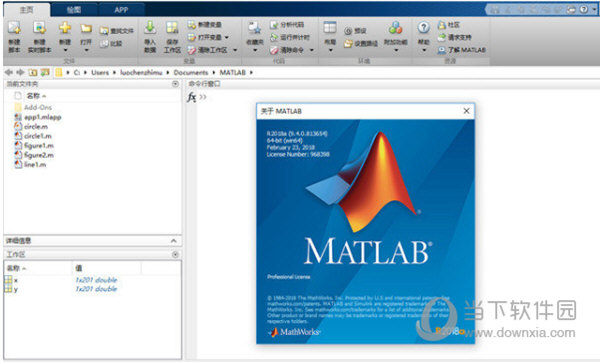This screenshot has width=600, height=362.
Task: Open Current Folder panel actions menu button
Action: 175,84
